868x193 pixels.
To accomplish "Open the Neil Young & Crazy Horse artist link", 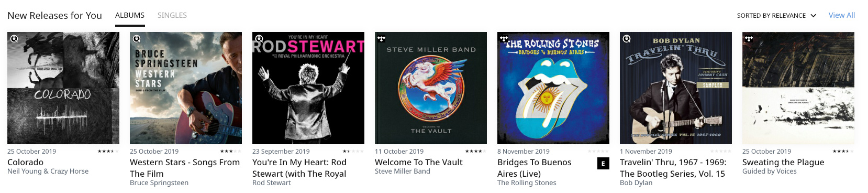I will click(48, 171).
